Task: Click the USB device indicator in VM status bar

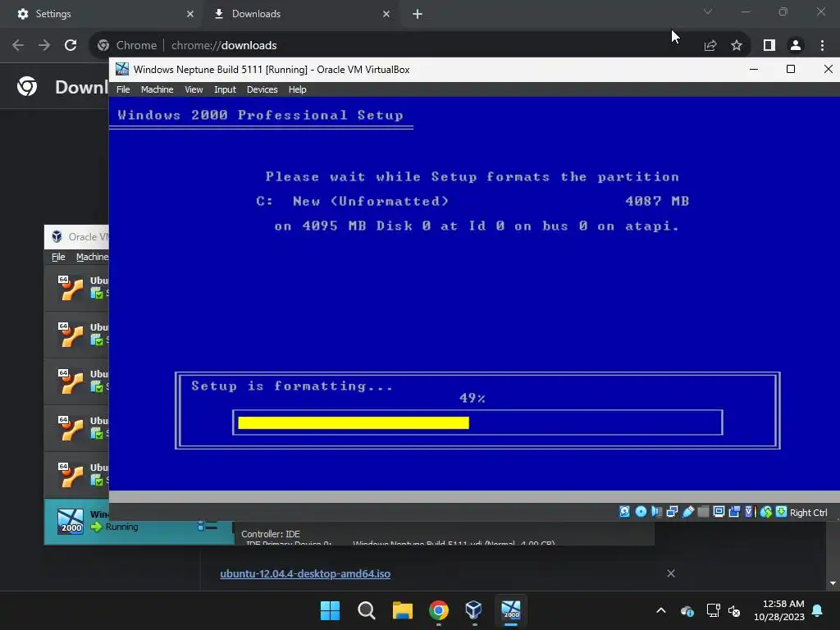Action: [688, 512]
